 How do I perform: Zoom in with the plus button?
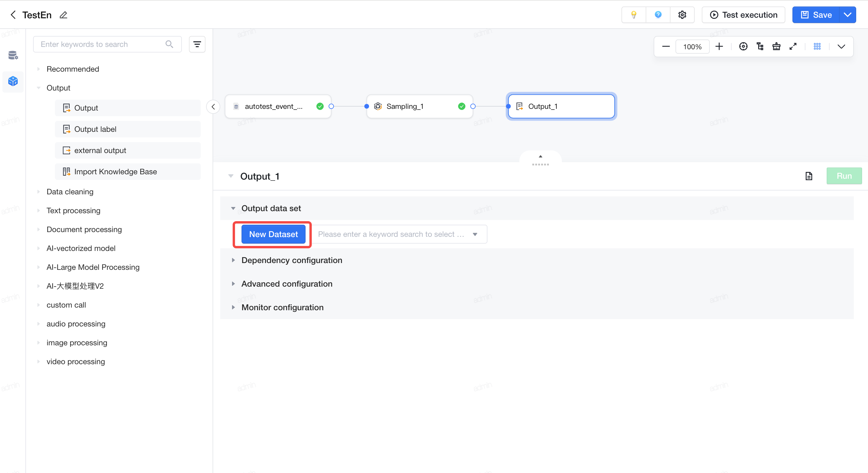click(x=719, y=47)
